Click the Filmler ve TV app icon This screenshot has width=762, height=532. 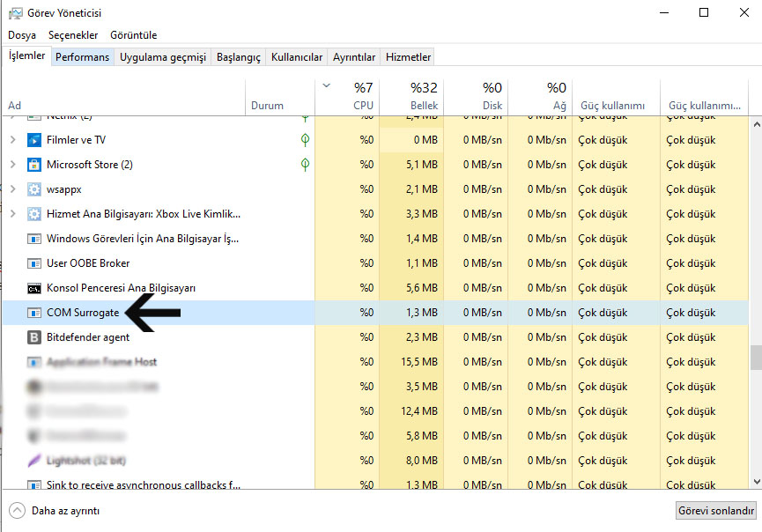click(34, 140)
